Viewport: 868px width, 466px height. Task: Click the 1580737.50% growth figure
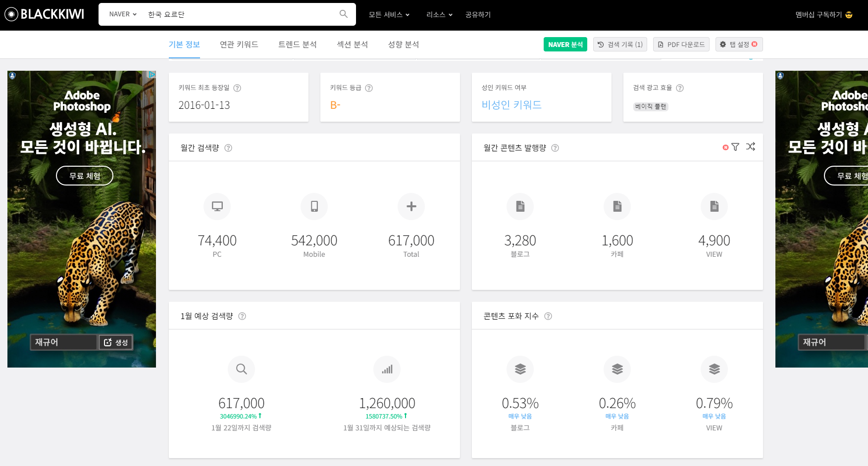click(386, 416)
